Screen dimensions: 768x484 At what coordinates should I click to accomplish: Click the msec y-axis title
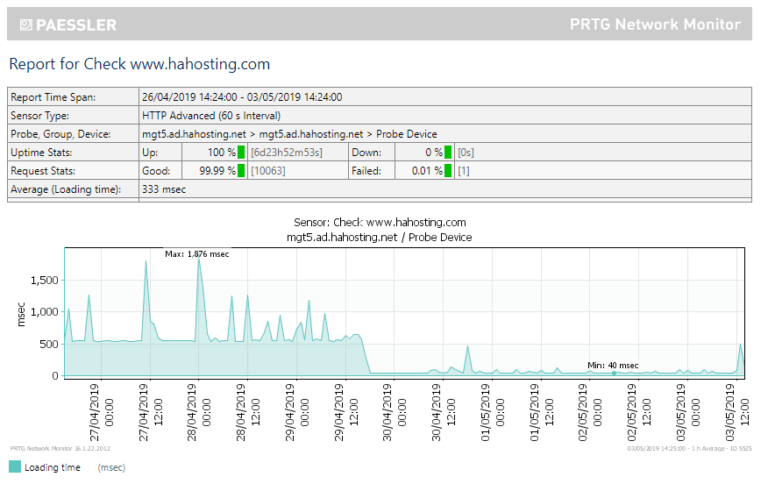(21, 315)
